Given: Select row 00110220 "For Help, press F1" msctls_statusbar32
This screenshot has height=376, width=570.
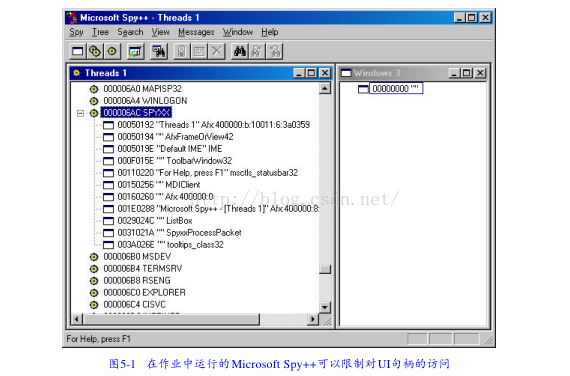Looking at the screenshot, I should 208,173.
